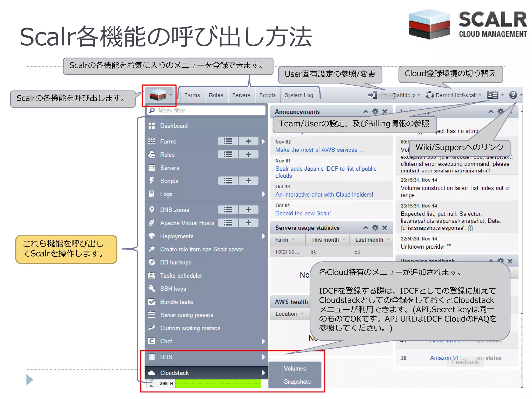Screen dimensions: 532x399
Task: Click the Logs document icon
Action: tap(152, 194)
